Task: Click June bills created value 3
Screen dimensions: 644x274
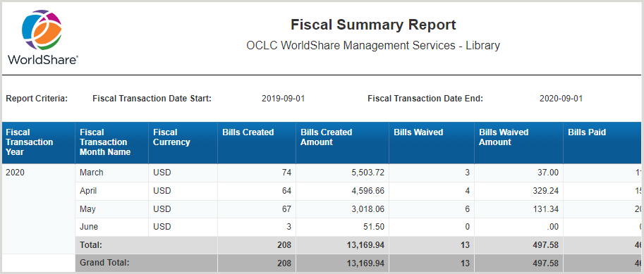Action: pos(288,227)
